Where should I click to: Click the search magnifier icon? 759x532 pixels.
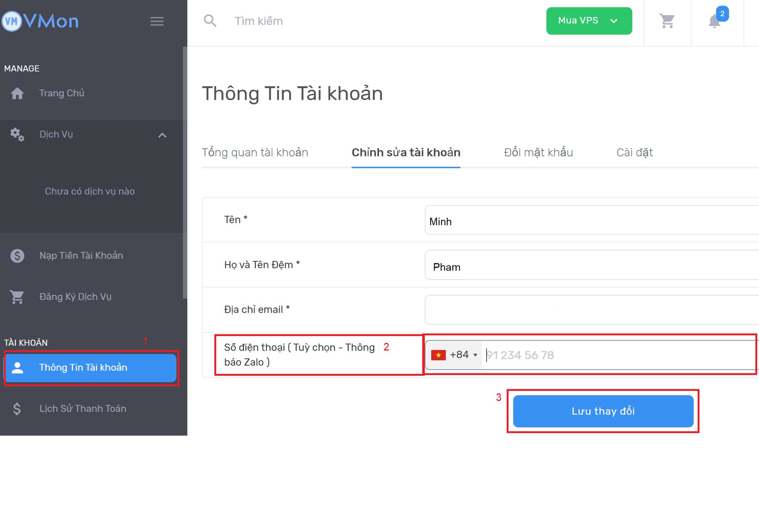210,21
